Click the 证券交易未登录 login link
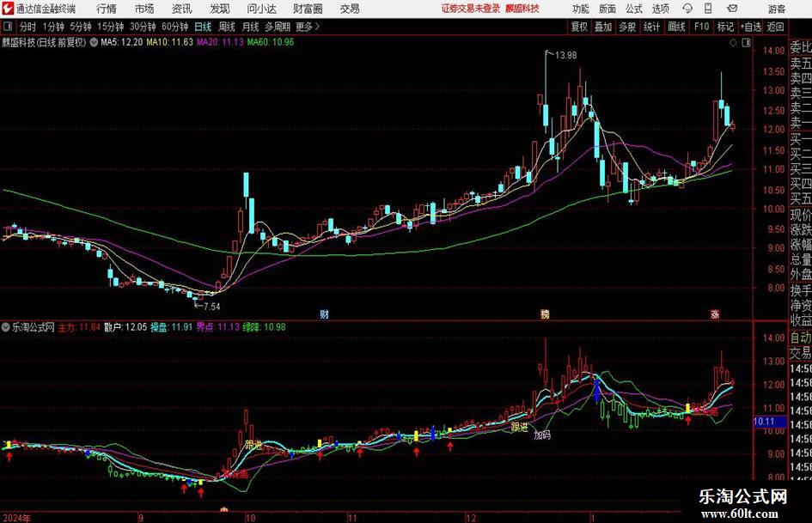The width and height of the screenshot is (812, 523). [x=471, y=9]
